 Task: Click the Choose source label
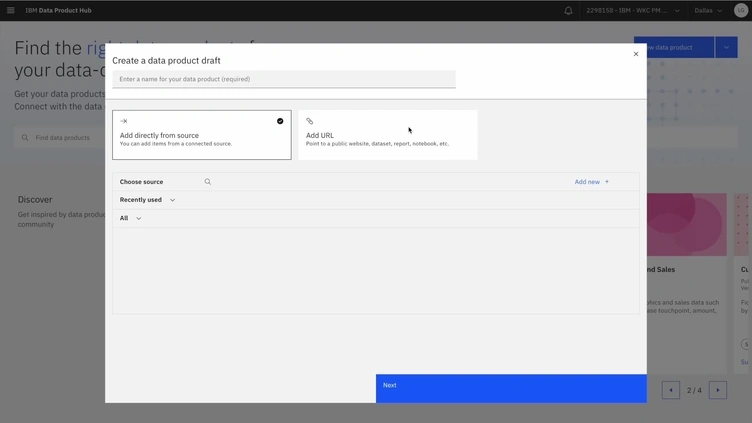pyautogui.click(x=141, y=182)
